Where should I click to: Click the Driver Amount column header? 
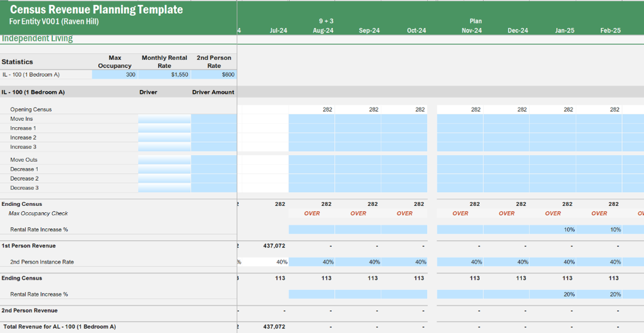click(213, 92)
